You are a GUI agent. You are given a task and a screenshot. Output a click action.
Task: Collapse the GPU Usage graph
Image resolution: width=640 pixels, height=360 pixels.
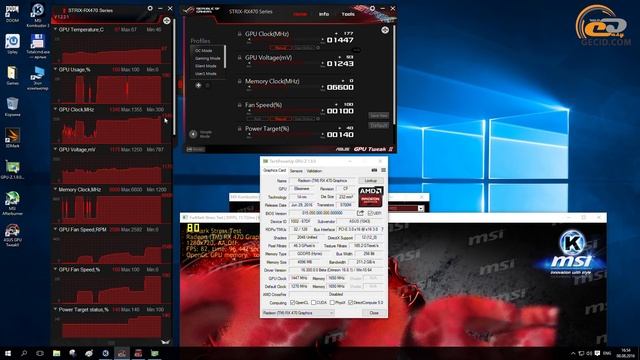coord(55,69)
